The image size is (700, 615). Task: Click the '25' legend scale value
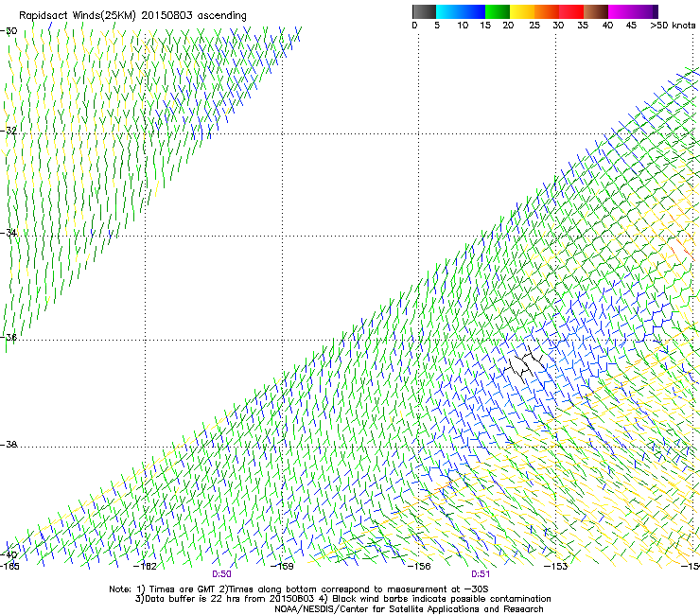click(x=534, y=26)
